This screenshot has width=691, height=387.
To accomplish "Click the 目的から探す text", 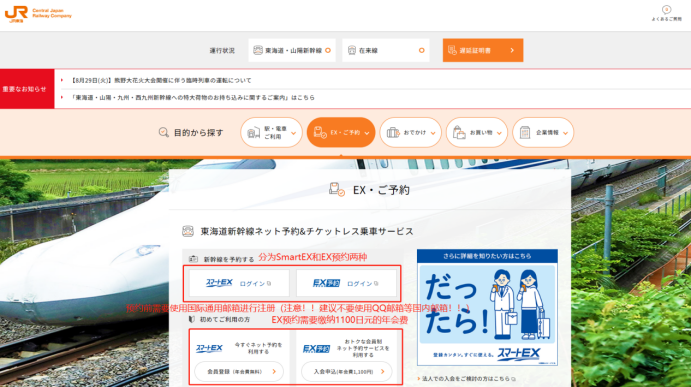I will [199, 132].
